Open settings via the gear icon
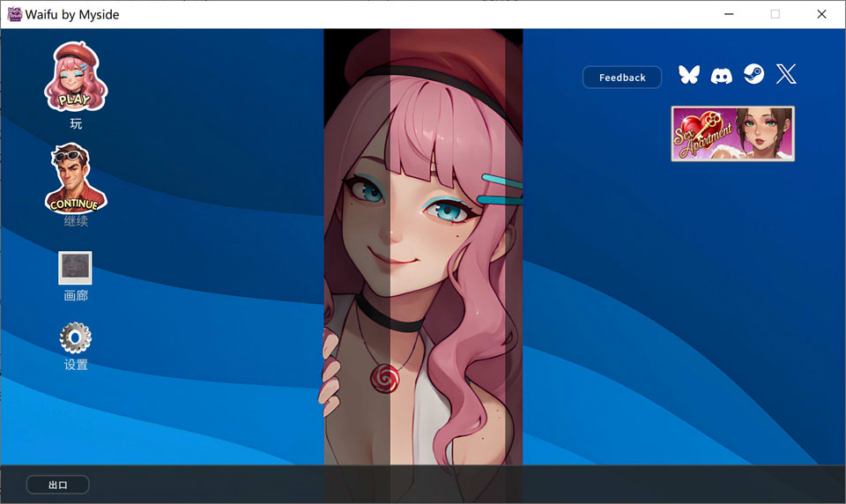Screen dimensions: 846x504 tap(75, 337)
